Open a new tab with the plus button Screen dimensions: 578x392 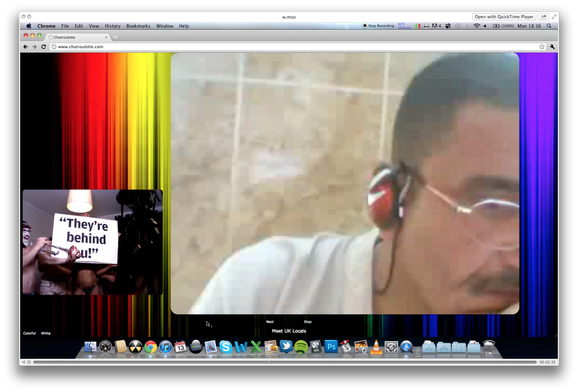(x=115, y=37)
